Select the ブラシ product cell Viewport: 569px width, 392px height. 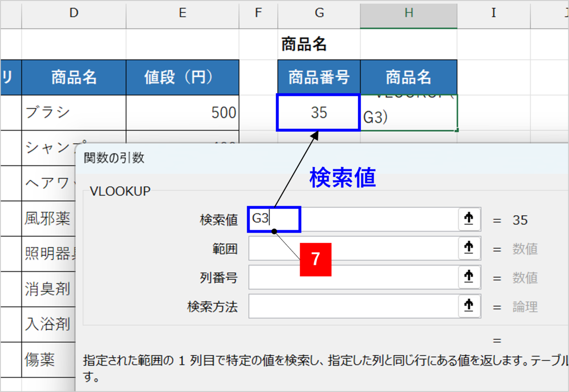coord(73,112)
